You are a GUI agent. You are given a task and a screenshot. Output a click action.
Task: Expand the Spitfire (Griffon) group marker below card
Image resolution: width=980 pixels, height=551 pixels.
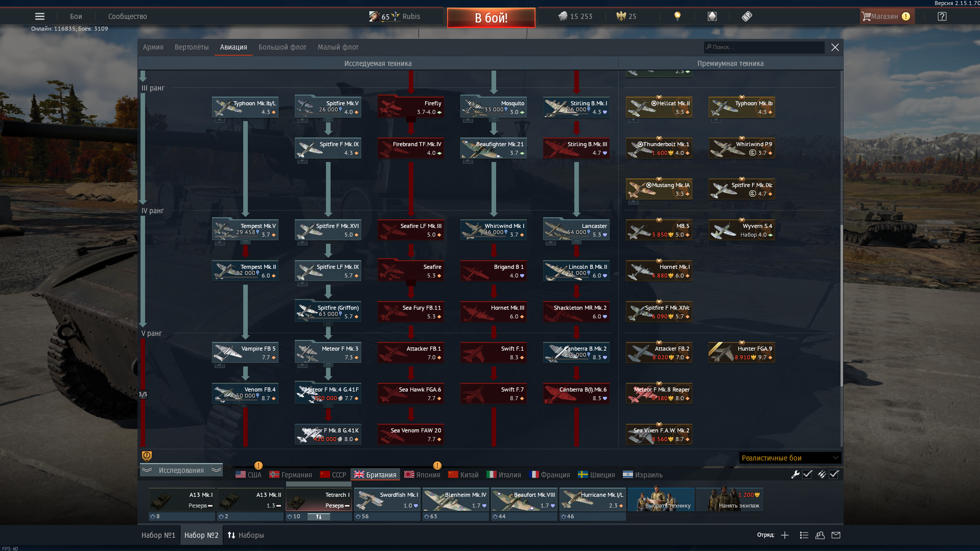pyautogui.click(x=328, y=324)
